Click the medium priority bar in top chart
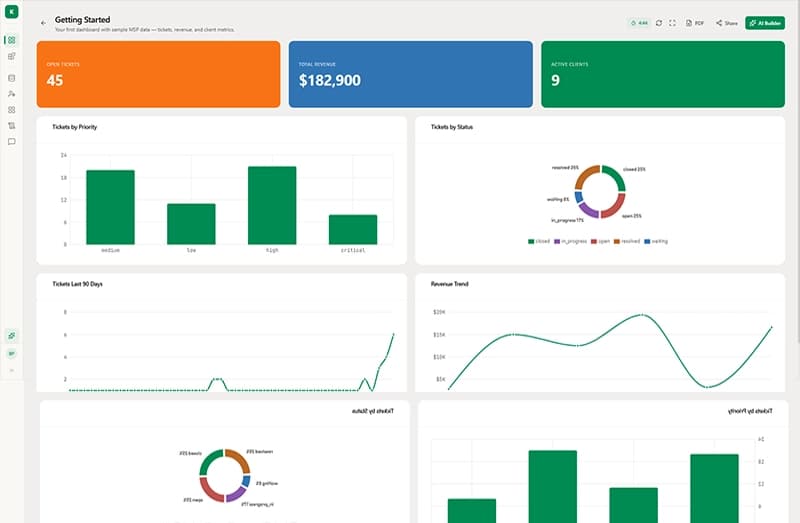Image resolution: width=800 pixels, height=523 pixels. (x=110, y=207)
